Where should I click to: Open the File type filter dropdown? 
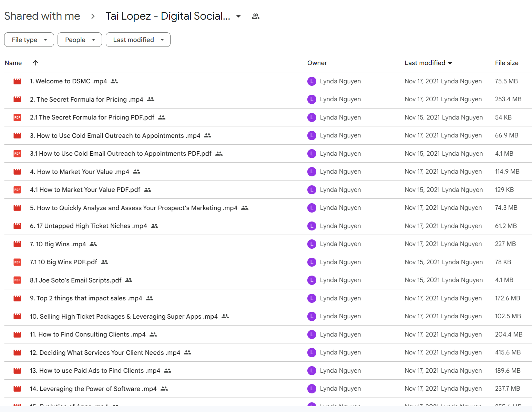(x=29, y=40)
